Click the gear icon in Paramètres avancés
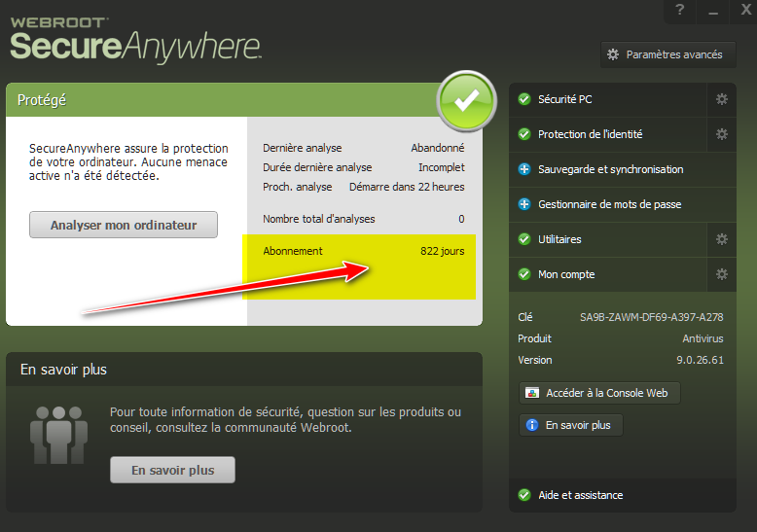This screenshot has height=532, width=757. pyautogui.click(x=613, y=54)
